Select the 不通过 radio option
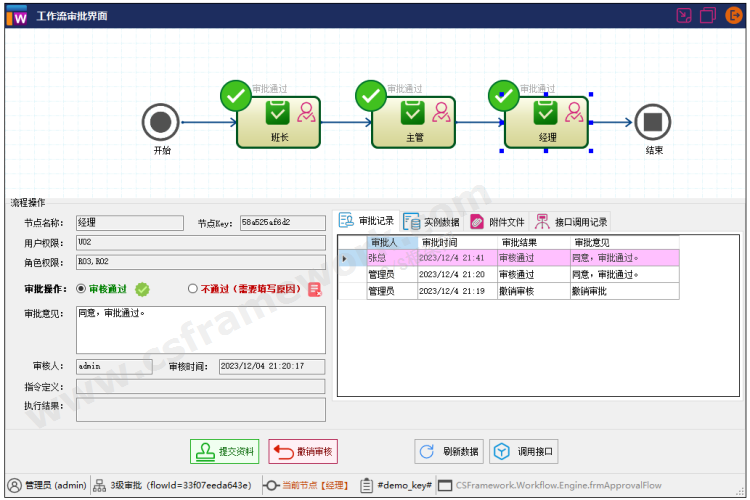Image resolution: width=750 pixels, height=500 pixels. point(193,289)
